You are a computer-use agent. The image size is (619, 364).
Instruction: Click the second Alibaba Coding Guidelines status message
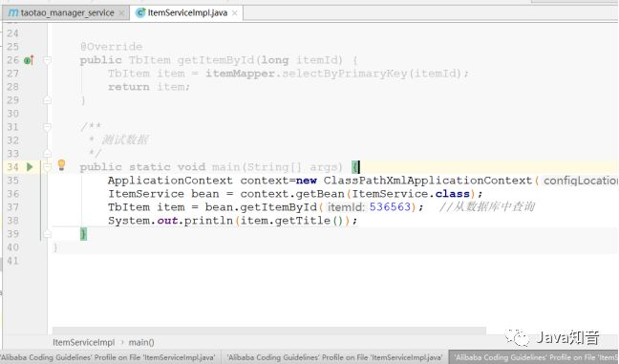tap(334, 357)
